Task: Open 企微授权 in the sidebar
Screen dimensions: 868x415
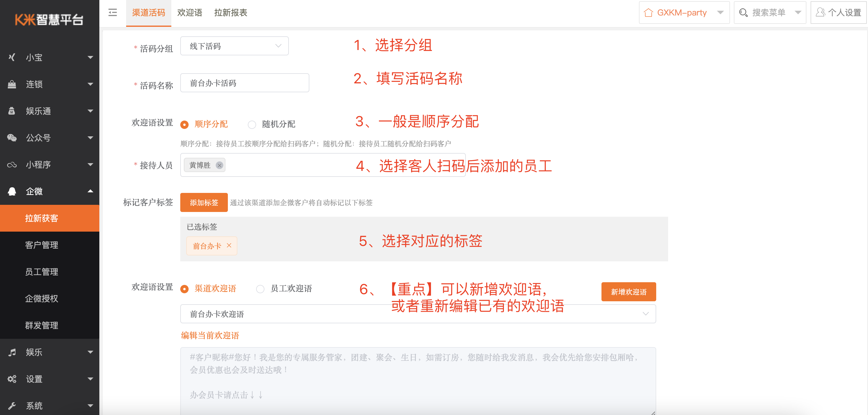Action: coord(50,299)
